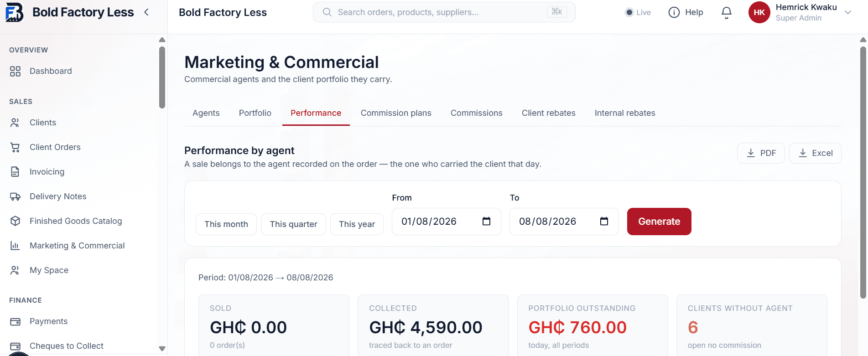This screenshot has height=356, width=868.
Task: Click the sidebar scroll down arrow
Action: coord(162,349)
